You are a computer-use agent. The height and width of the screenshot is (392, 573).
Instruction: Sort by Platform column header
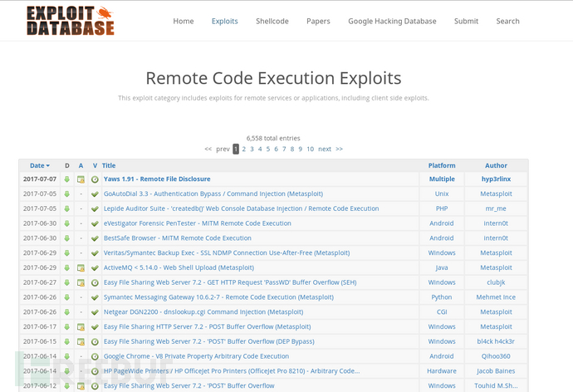point(442,165)
